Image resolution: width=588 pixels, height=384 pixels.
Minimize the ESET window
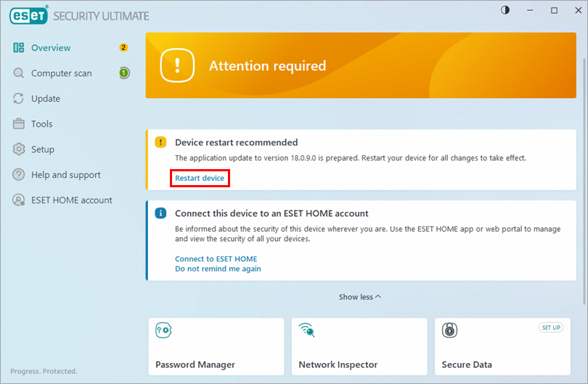click(529, 10)
